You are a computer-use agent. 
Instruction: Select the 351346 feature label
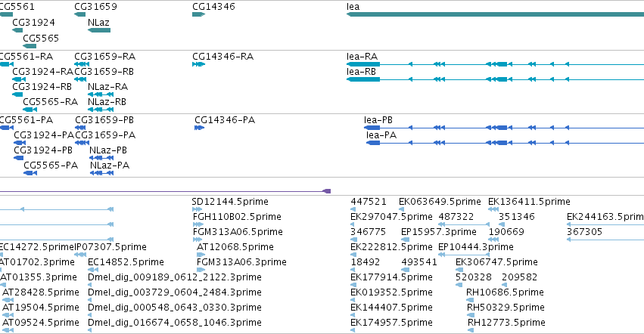coord(517,217)
